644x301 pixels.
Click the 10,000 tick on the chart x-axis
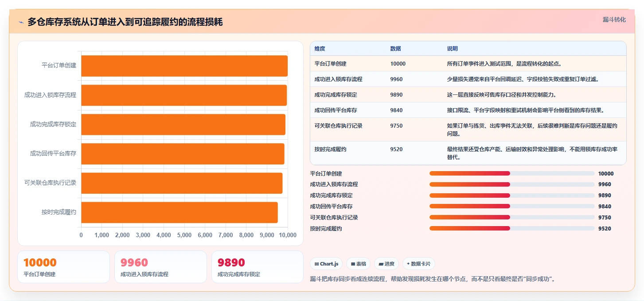287,235
